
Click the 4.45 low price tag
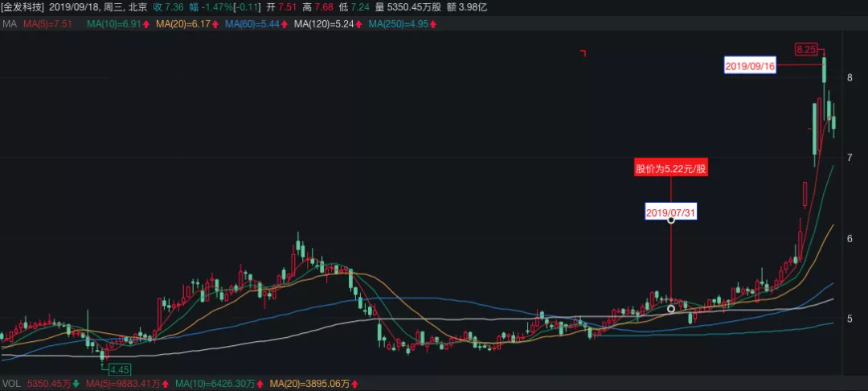pos(120,369)
